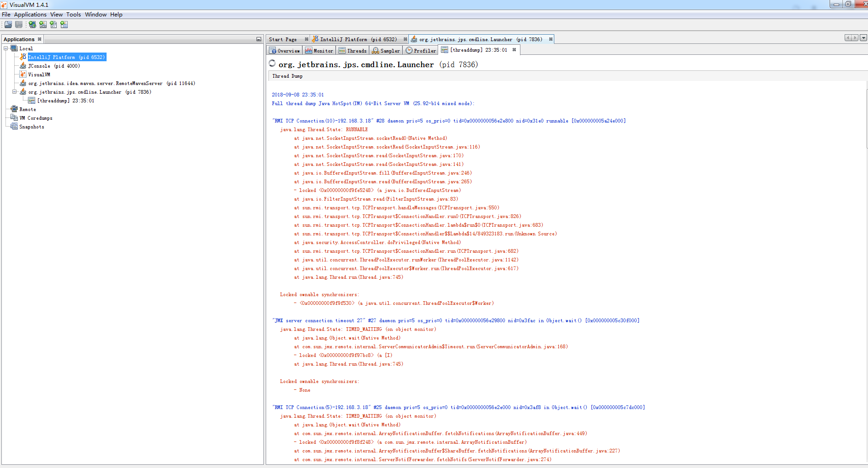
Task: Select RemoteMavenServer (pid 11644) in tree
Action: coord(112,83)
